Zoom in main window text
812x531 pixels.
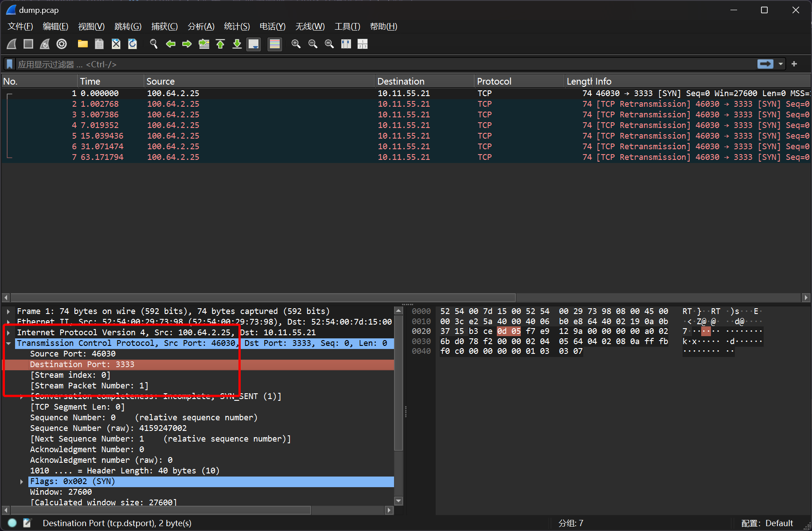tap(296, 44)
